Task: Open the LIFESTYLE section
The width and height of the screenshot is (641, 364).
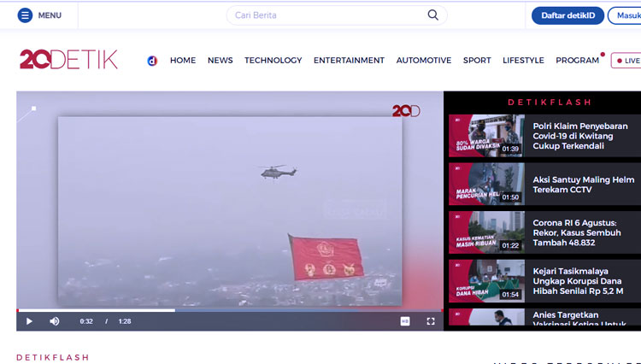Action: 523,61
